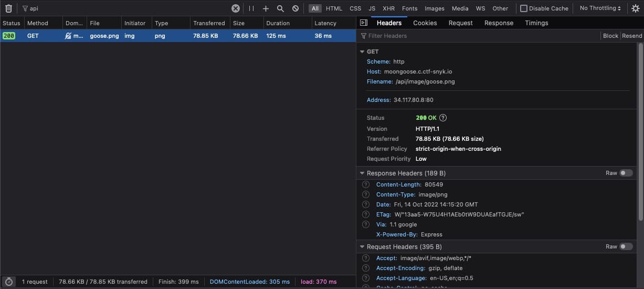
Task: Toggle Raw view for Request Headers
Action: [626, 246]
